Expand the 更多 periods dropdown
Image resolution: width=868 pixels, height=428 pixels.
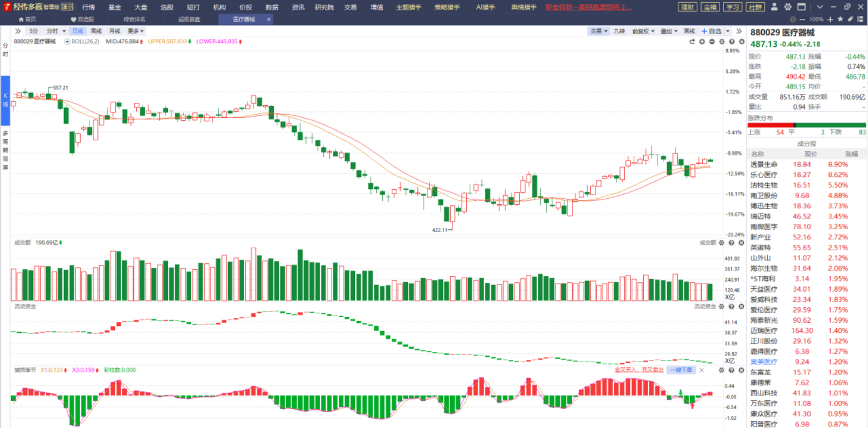[136, 31]
